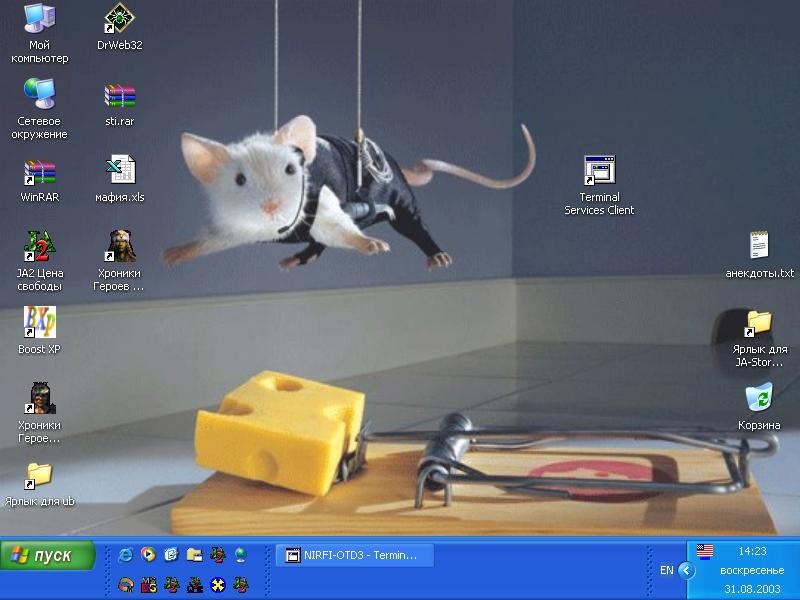
Task: Click the taskbar clock showing 14:23
Action: point(752,551)
